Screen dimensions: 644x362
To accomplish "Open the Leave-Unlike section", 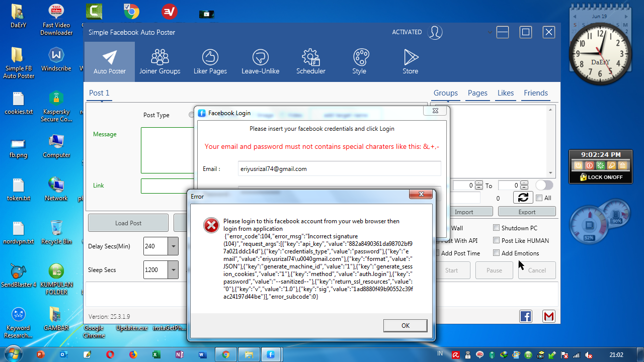I will pos(260,62).
